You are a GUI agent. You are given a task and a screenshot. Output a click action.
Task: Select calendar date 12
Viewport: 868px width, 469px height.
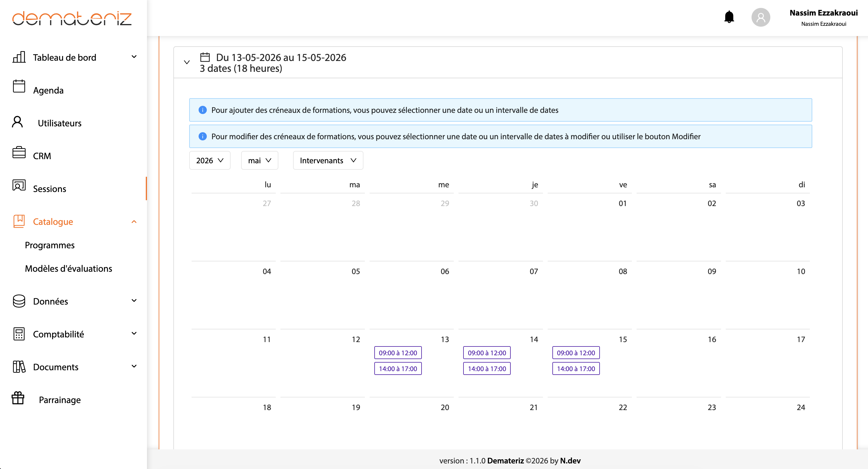click(356, 339)
